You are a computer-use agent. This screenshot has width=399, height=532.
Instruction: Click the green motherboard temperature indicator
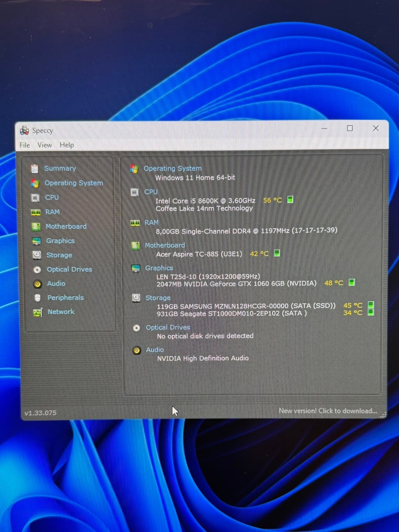pyautogui.click(x=277, y=253)
